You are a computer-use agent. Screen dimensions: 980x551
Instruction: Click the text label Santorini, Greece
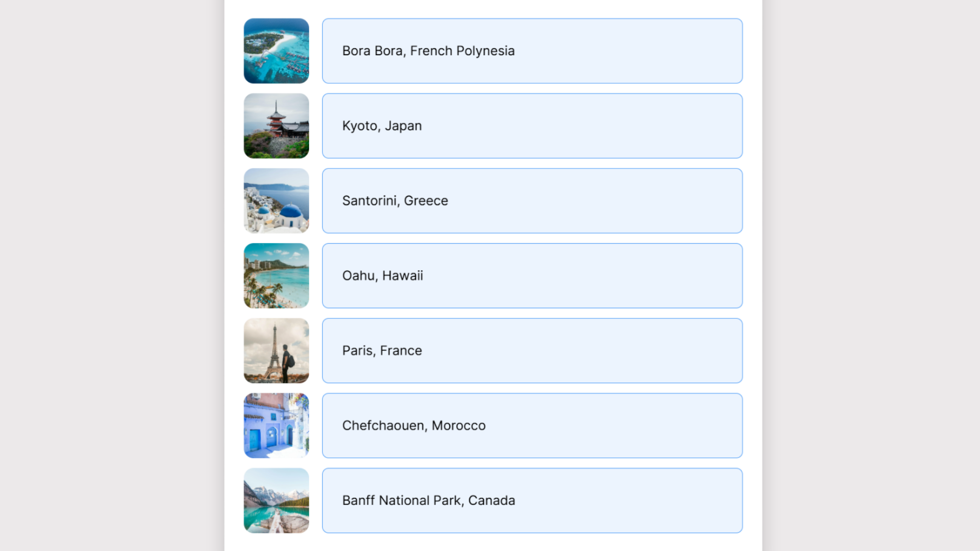point(394,201)
